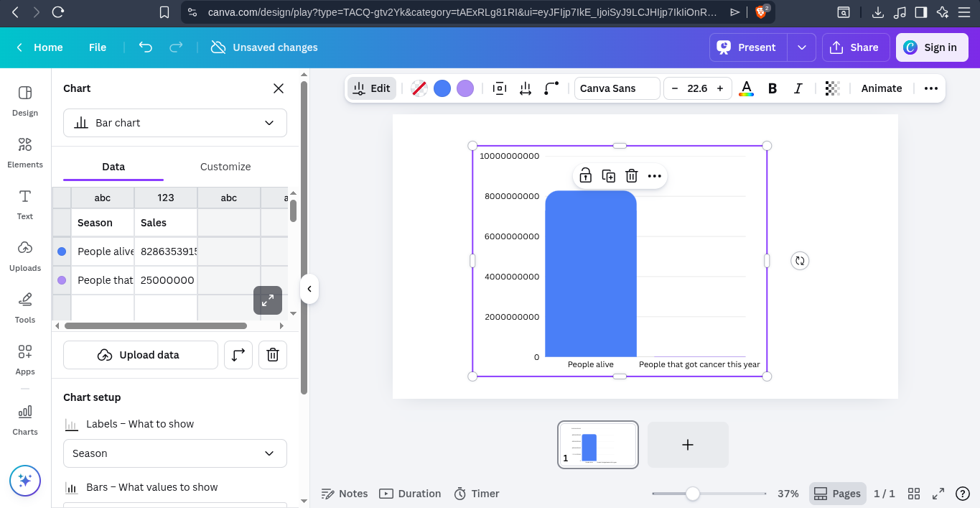Open more options on chart floating toolbar
The image size is (980, 508).
point(654,176)
